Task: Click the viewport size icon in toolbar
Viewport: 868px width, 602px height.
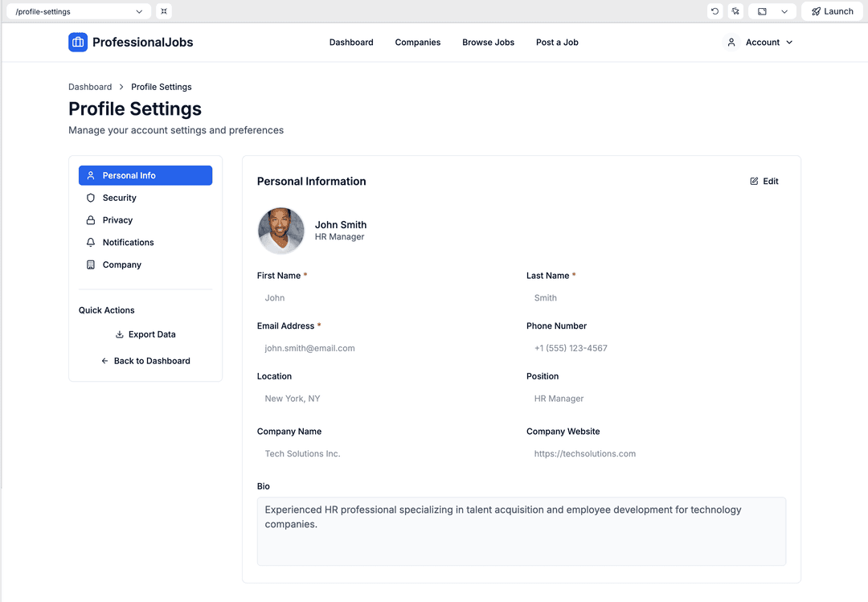Action: pos(762,11)
